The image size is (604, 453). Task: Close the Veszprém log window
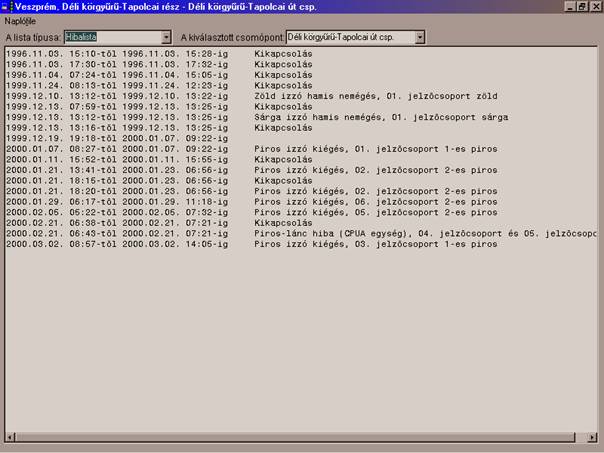coord(595,6)
